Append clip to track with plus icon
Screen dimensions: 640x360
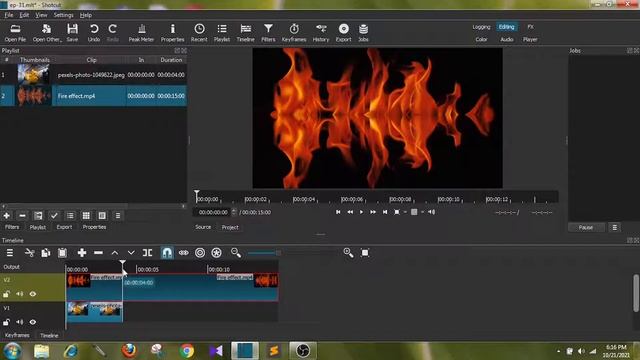point(82,253)
